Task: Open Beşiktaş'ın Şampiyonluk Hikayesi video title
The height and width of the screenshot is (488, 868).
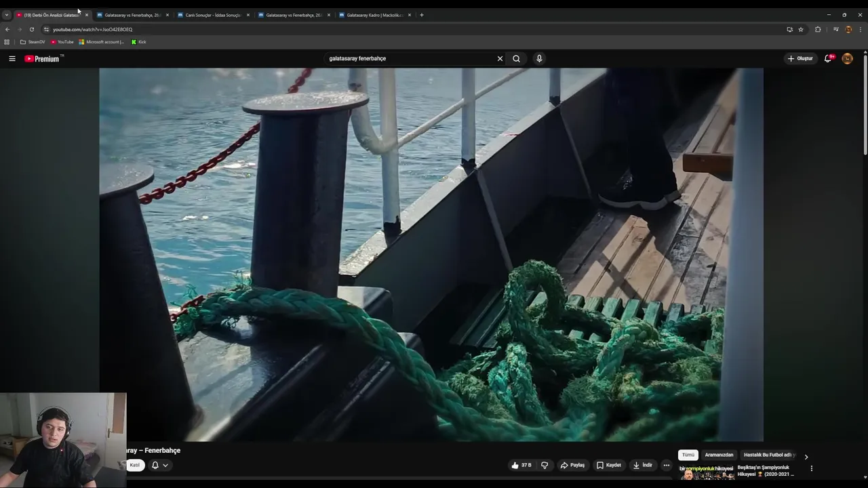Action: 765,471
